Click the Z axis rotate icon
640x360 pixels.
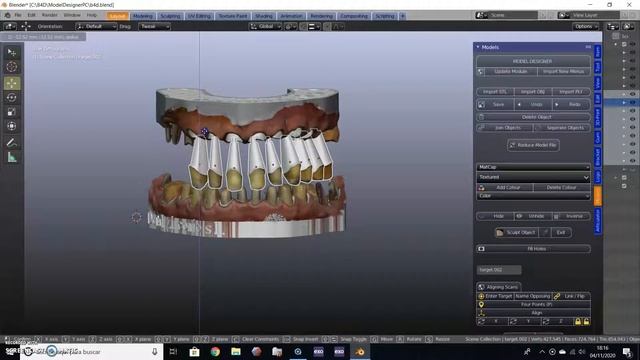click(546, 322)
